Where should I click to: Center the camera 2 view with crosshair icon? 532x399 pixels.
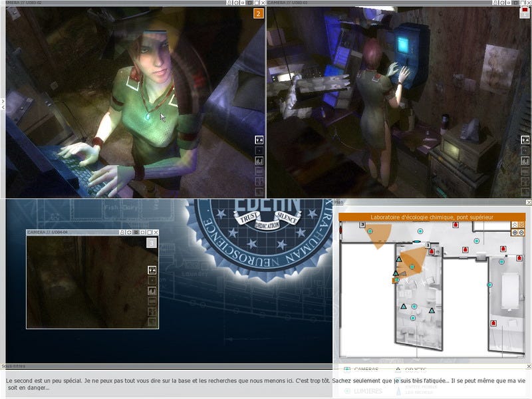coord(237,3)
